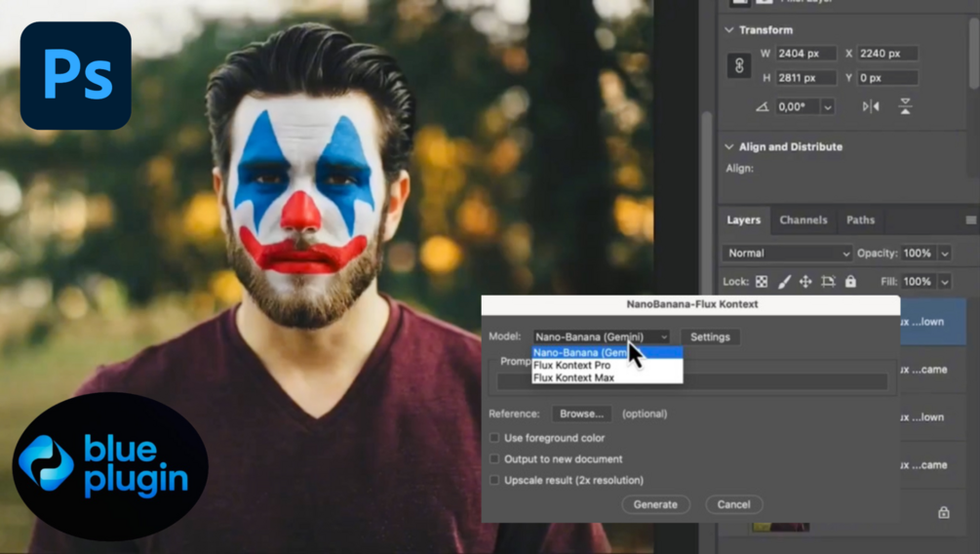This screenshot has height=554, width=980.
Task: Click the Photoshop Ps logo
Action: coord(76,76)
